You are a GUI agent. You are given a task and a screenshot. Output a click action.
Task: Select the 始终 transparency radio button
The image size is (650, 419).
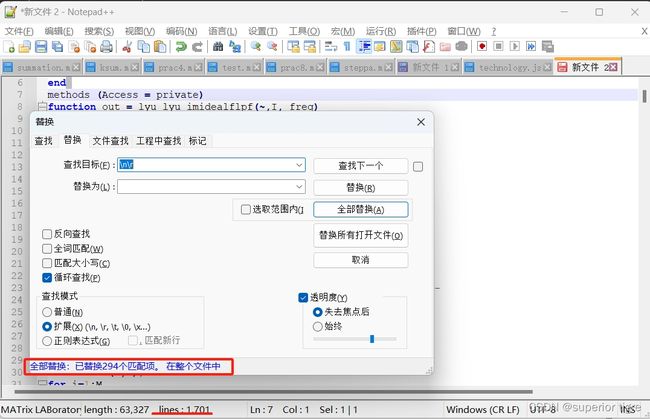318,327
